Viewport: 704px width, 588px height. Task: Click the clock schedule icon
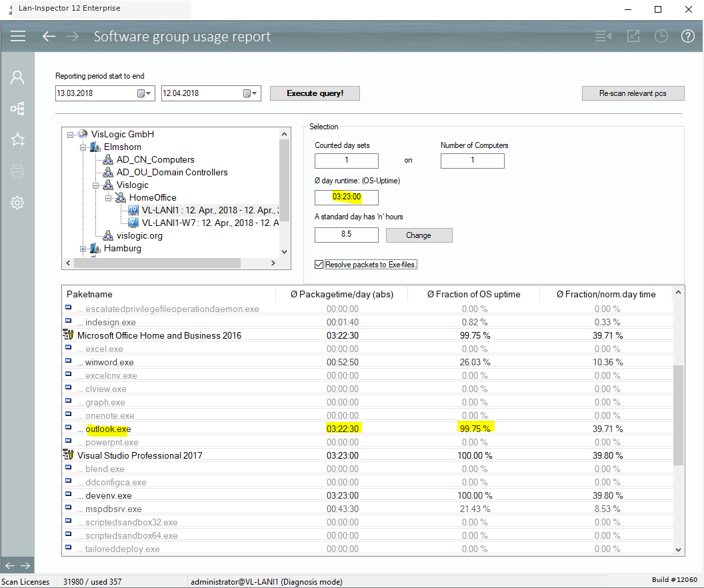tap(661, 36)
